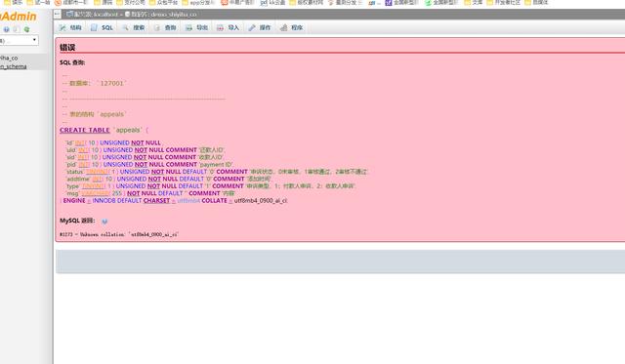Open the 程序 (Routines) tab
This screenshot has height=364, width=625.
tap(292, 28)
